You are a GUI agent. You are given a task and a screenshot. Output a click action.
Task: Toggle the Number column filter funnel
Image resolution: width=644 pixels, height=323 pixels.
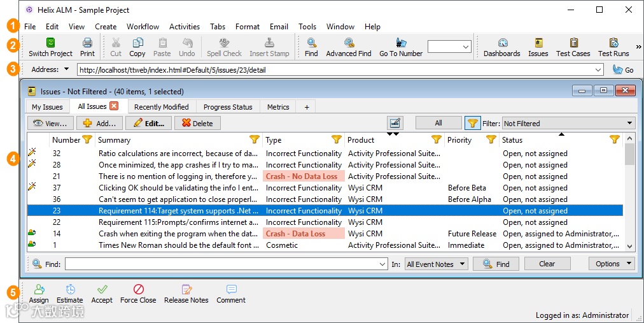tap(87, 140)
